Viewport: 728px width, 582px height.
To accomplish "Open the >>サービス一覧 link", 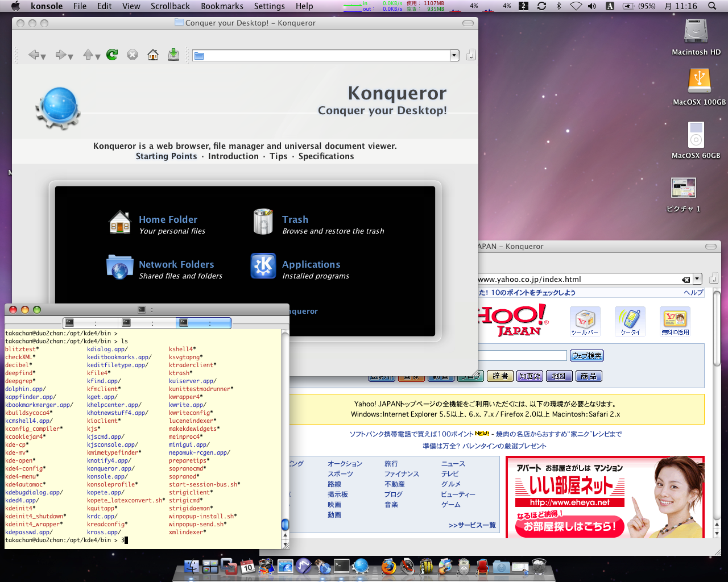I will pyautogui.click(x=472, y=525).
